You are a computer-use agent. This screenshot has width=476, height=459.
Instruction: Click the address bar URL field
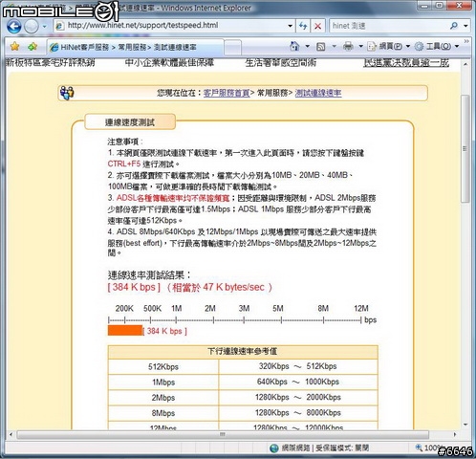pos(171,26)
